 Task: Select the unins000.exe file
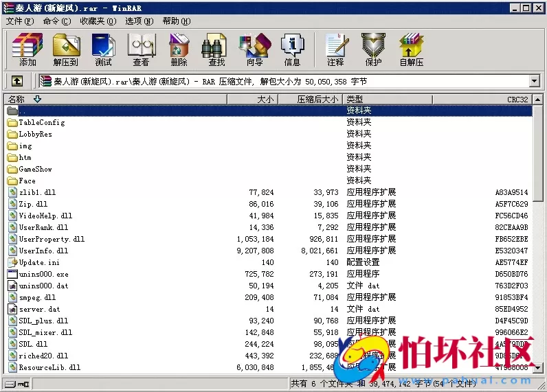(38, 274)
